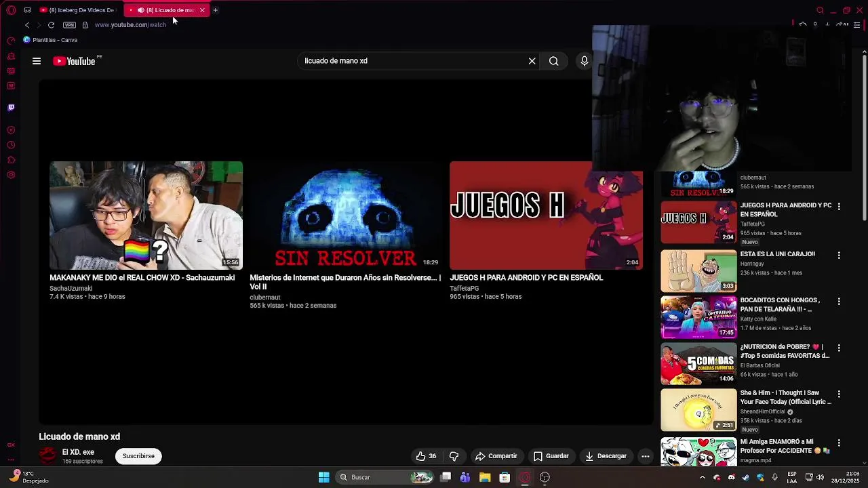Open Misterios de Internet video thumbnail

tap(346, 216)
